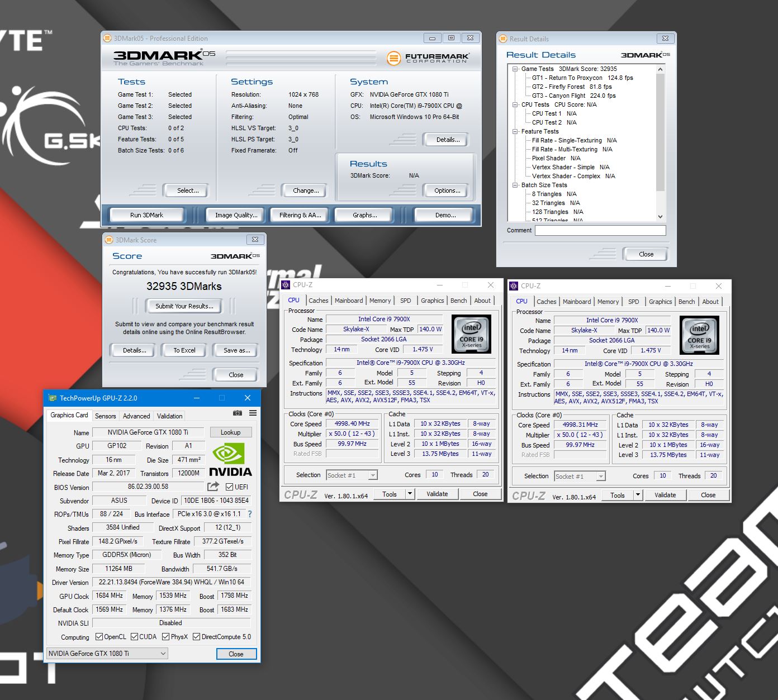778x700 pixels.
Task: Collapse the Game Tests tree node
Action: pos(515,69)
